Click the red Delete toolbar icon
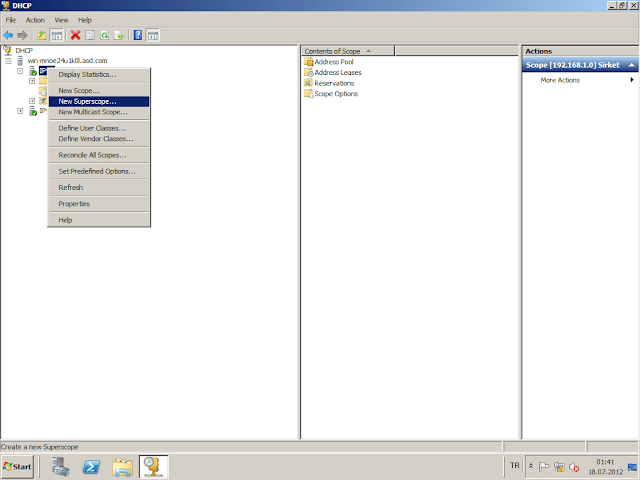The height and width of the screenshot is (480, 640). (75, 35)
